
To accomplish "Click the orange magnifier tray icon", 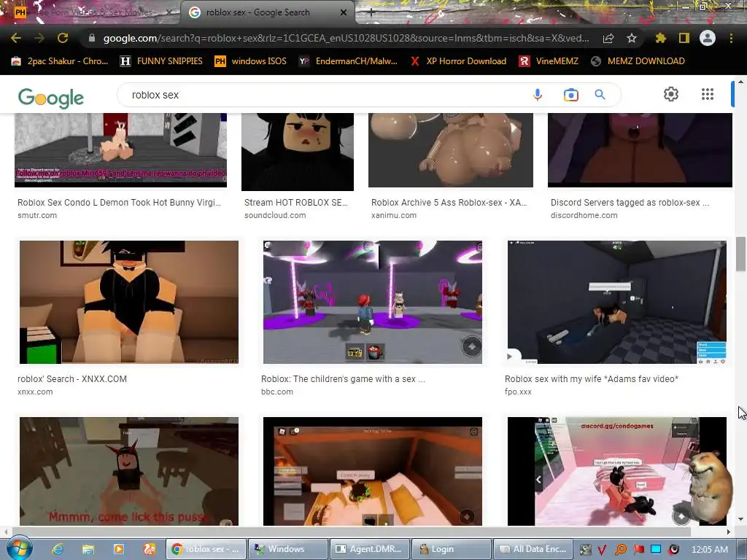I will 621,550.
